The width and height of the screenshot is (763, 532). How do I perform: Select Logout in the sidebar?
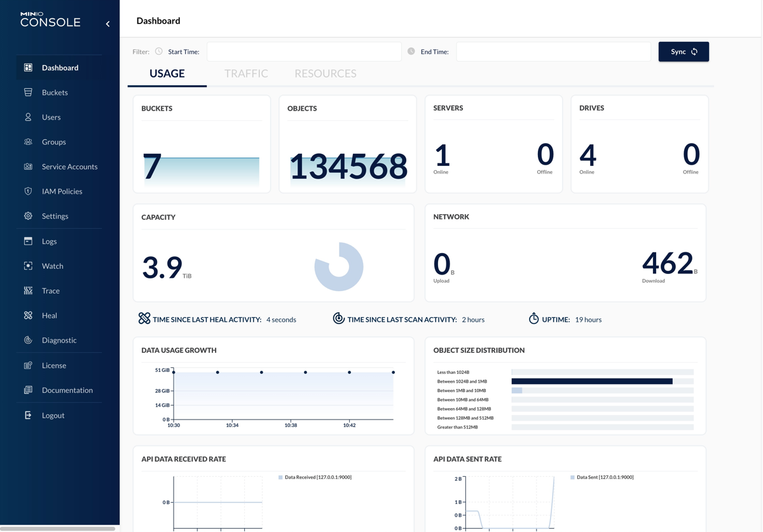click(x=59, y=415)
